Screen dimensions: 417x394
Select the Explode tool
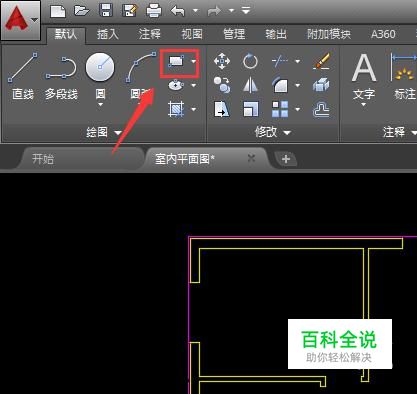point(321,85)
